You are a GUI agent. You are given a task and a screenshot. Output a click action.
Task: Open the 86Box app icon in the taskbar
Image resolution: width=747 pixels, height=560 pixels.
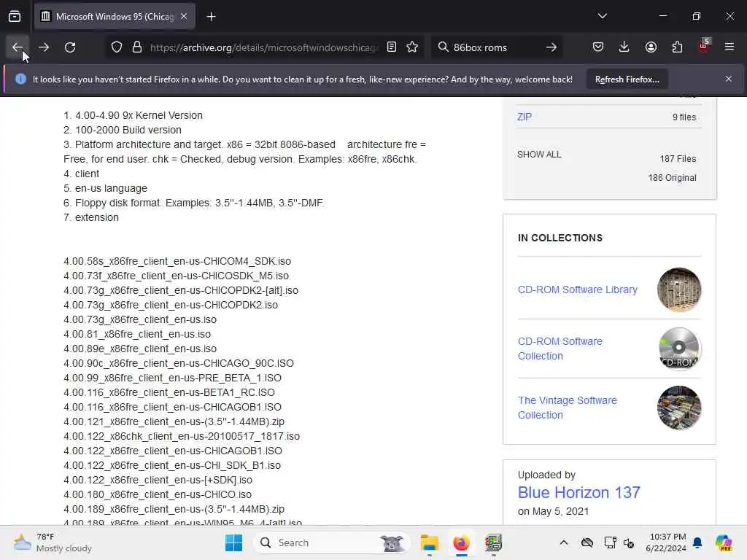point(493,542)
